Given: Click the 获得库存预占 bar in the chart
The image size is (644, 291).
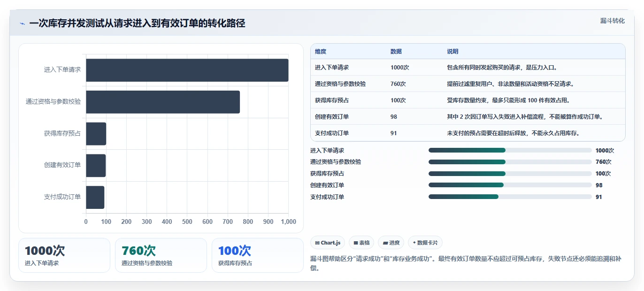Looking at the screenshot, I should [x=96, y=134].
